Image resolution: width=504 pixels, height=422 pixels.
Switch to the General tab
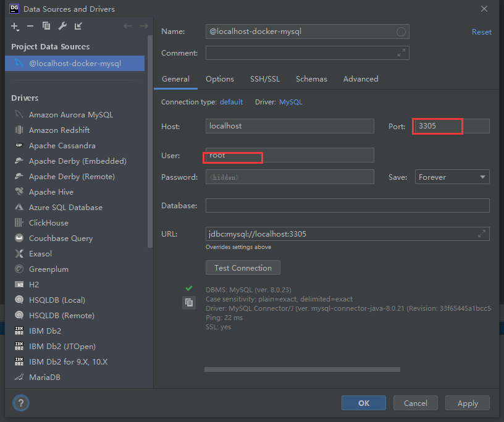pos(175,79)
